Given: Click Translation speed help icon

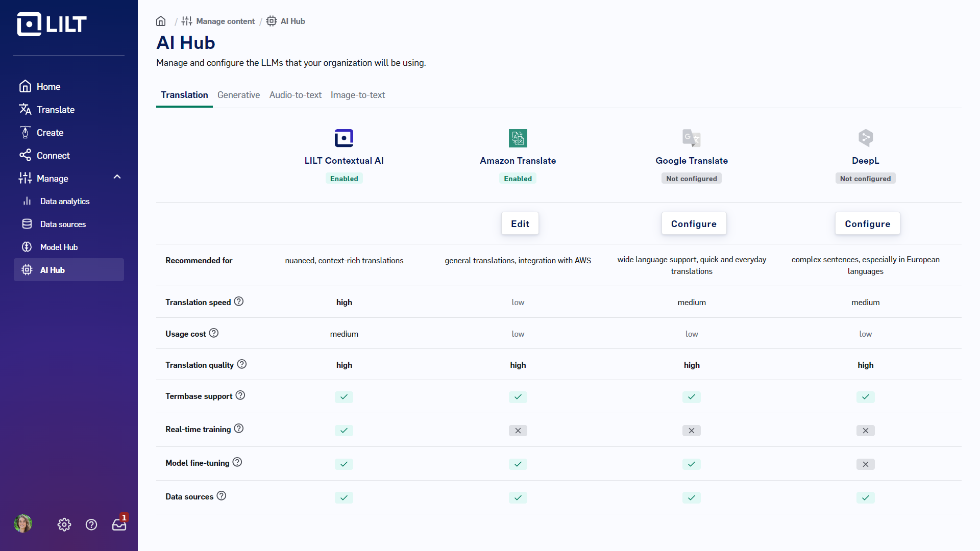Looking at the screenshot, I should click(x=239, y=302).
